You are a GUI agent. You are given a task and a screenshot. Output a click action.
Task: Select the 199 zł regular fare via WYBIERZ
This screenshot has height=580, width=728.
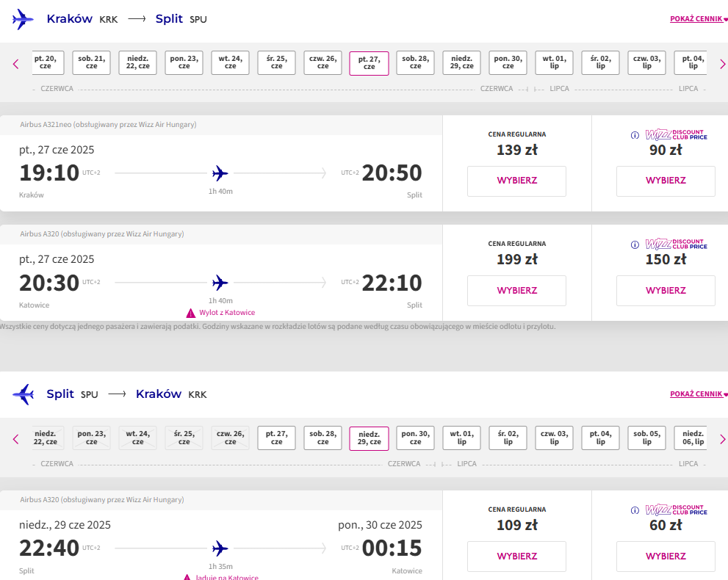click(516, 291)
